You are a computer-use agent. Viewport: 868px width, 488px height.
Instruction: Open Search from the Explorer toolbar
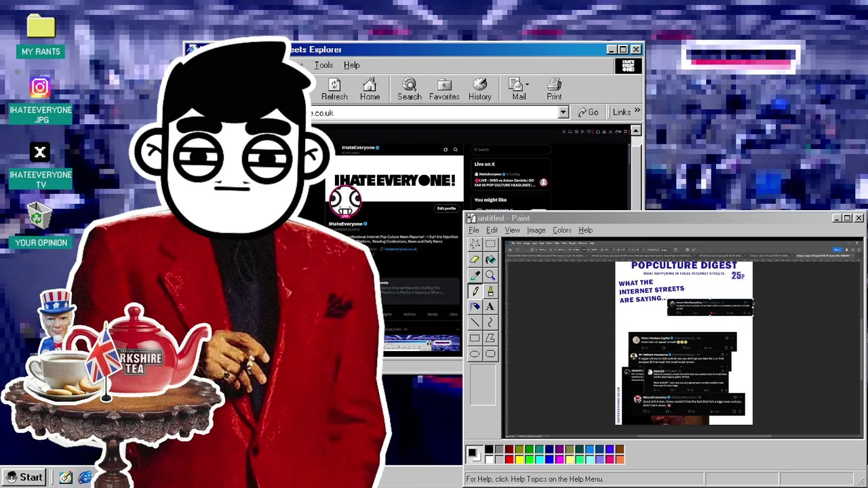(x=410, y=89)
